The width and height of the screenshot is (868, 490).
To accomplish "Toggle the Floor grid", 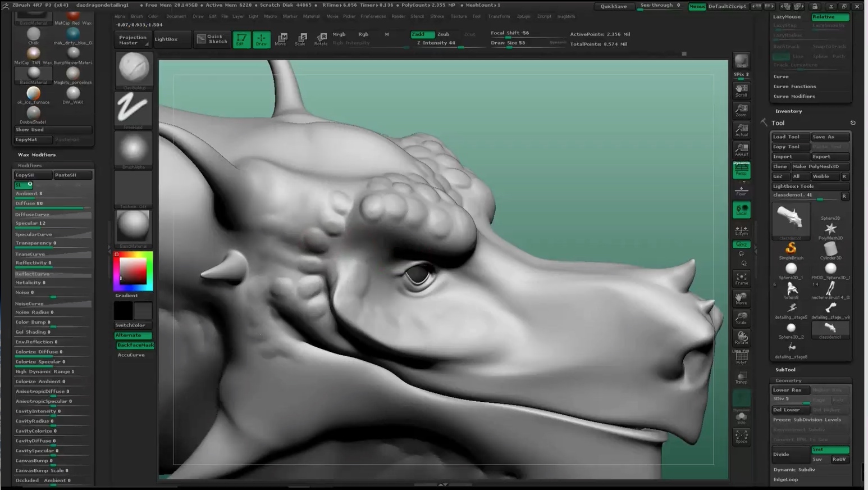I will tap(741, 189).
